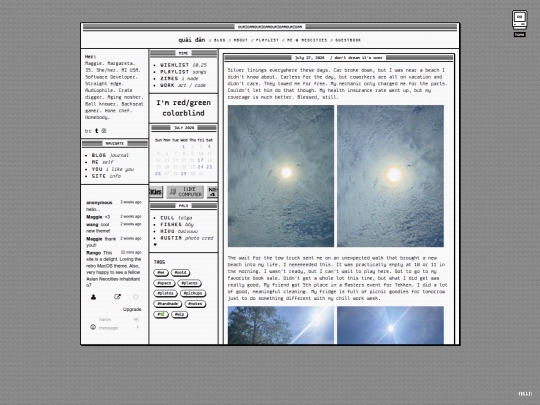
Task: Click anonymous's name in the chatbox
Action: tap(99, 202)
